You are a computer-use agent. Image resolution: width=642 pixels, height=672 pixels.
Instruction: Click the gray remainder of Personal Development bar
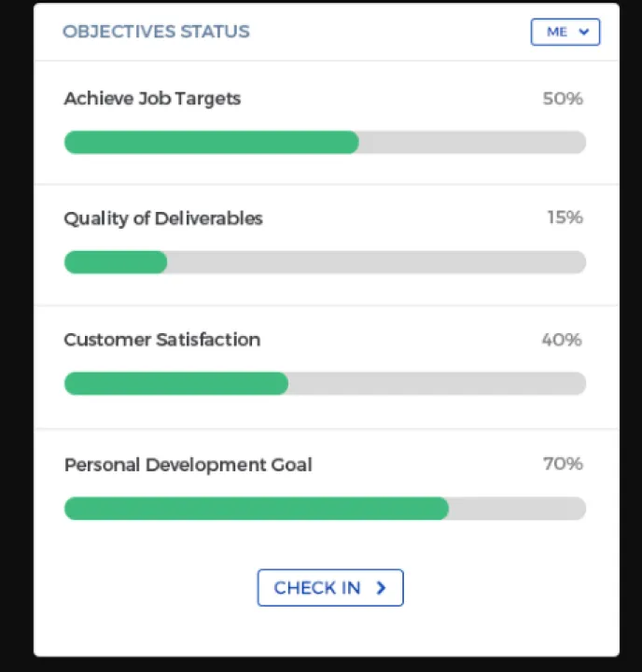tap(517, 509)
